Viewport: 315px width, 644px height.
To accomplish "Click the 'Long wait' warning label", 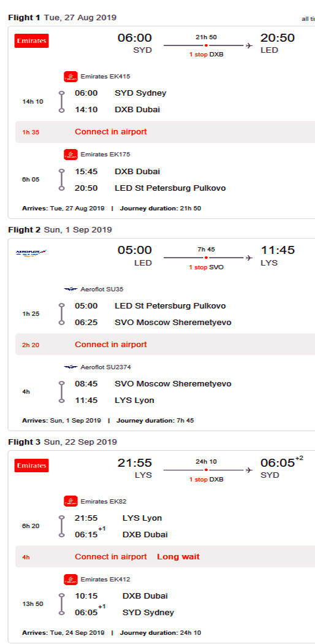I will point(178,556).
